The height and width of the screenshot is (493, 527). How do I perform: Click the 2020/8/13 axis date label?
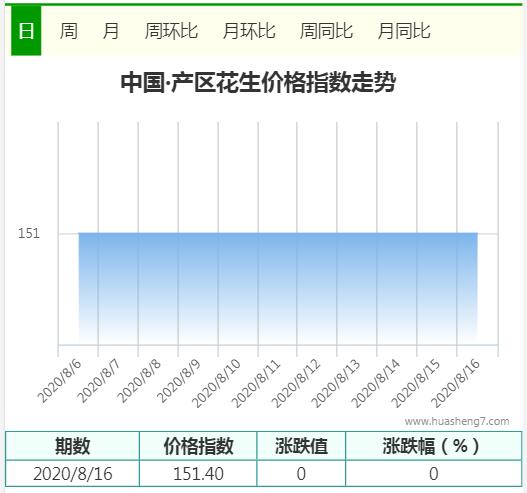pos(336,383)
